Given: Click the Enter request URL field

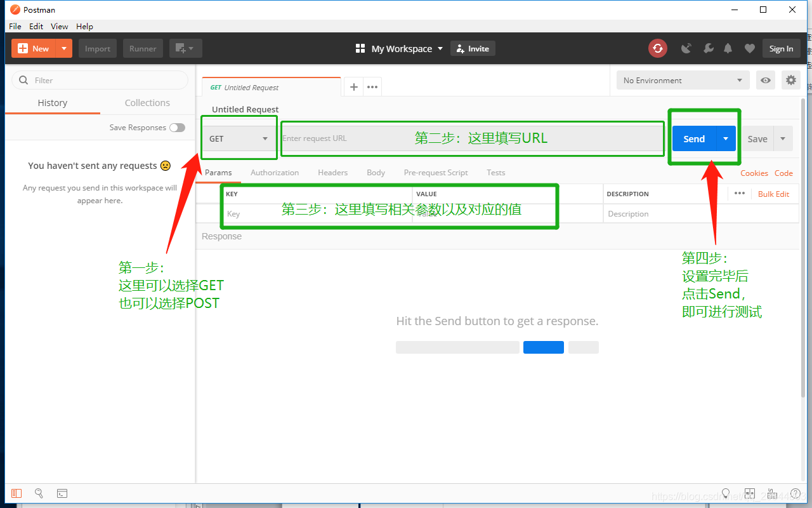Looking at the screenshot, I should coord(472,138).
